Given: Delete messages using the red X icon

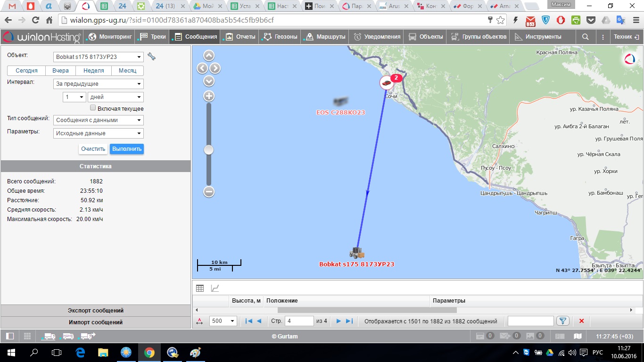Looking at the screenshot, I should [x=581, y=321].
